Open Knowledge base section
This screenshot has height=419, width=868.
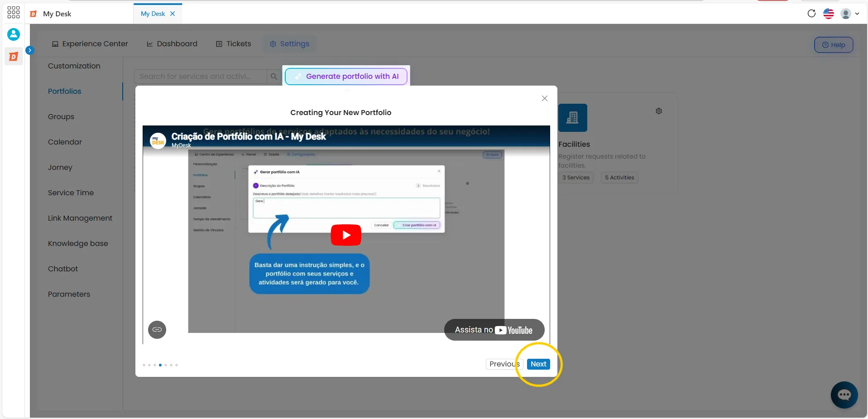tap(78, 243)
